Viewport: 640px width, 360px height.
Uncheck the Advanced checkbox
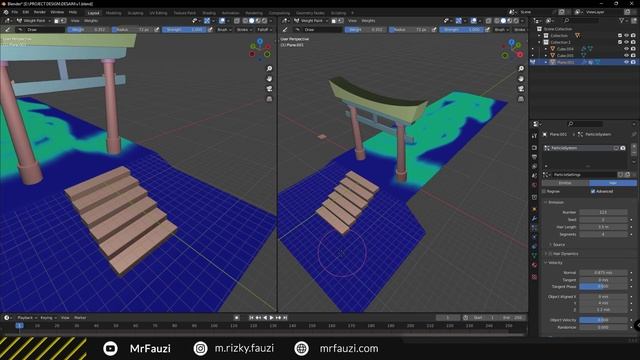click(x=593, y=191)
